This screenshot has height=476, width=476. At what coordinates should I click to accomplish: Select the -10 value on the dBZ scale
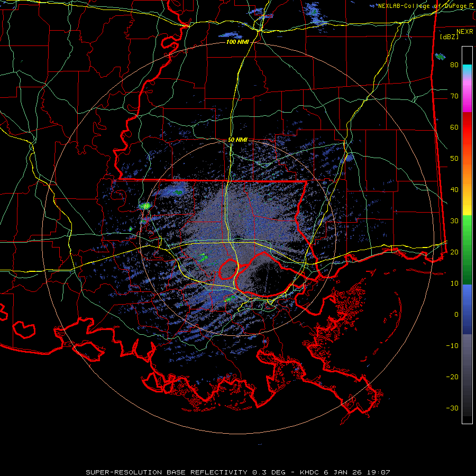[x=452, y=345]
